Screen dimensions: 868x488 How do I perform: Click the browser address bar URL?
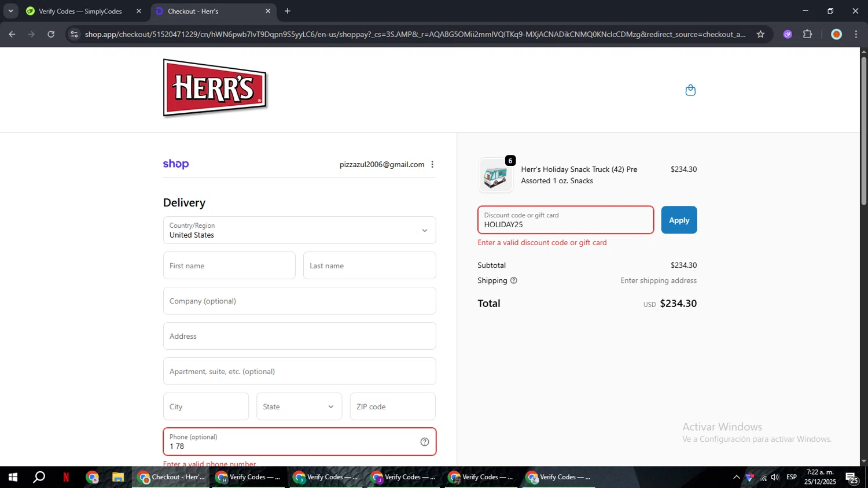click(415, 34)
